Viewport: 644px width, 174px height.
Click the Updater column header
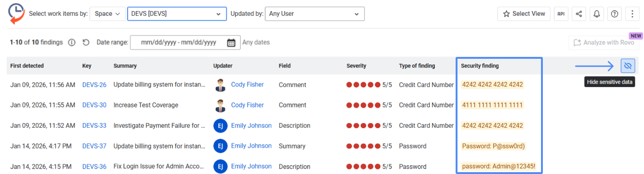click(x=223, y=66)
